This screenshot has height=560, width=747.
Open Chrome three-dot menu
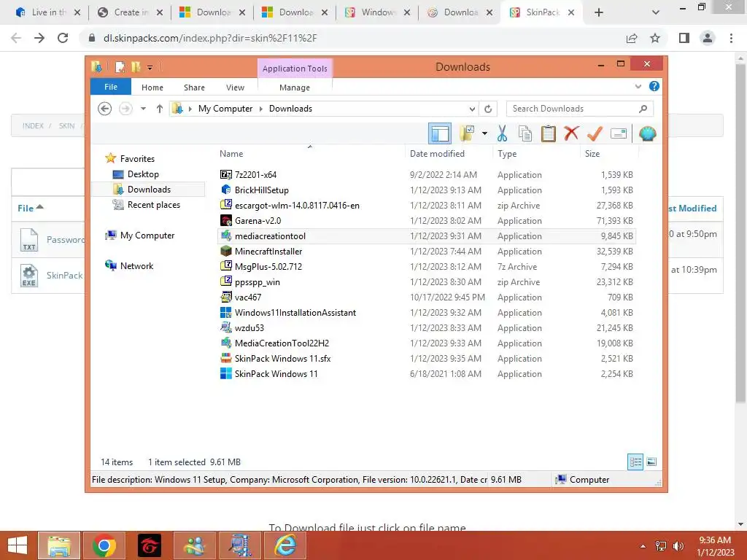point(731,38)
